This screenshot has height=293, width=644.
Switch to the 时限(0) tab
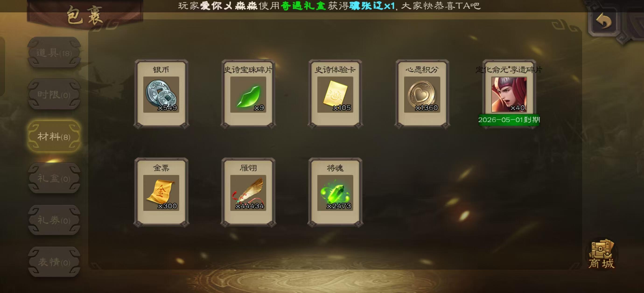[54, 95]
